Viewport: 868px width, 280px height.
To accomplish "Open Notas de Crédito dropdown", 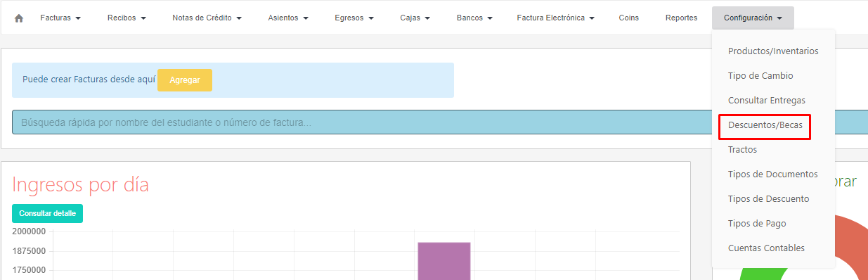I will 207,18.
